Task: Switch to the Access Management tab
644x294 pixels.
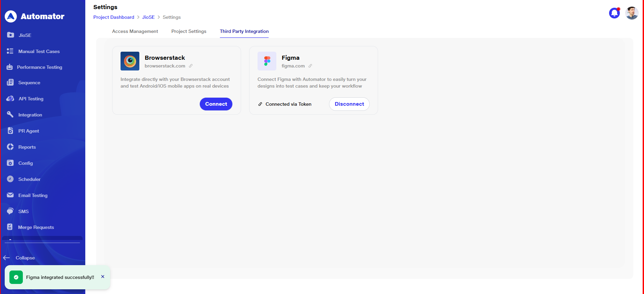Action: [x=135, y=31]
